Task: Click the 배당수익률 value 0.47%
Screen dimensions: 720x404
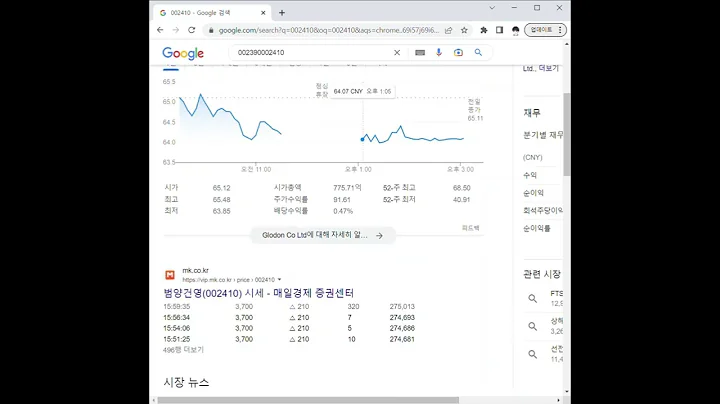Action: click(343, 211)
